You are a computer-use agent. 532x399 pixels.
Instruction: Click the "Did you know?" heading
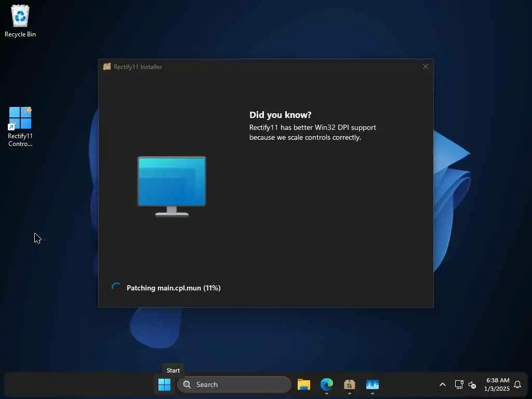coord(280,115)
